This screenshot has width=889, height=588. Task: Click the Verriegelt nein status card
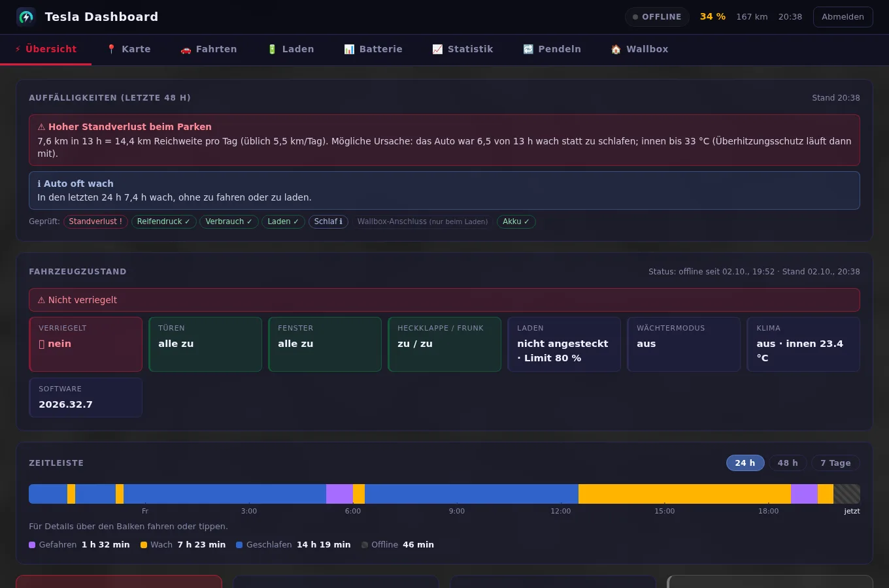tap(86, 344)
